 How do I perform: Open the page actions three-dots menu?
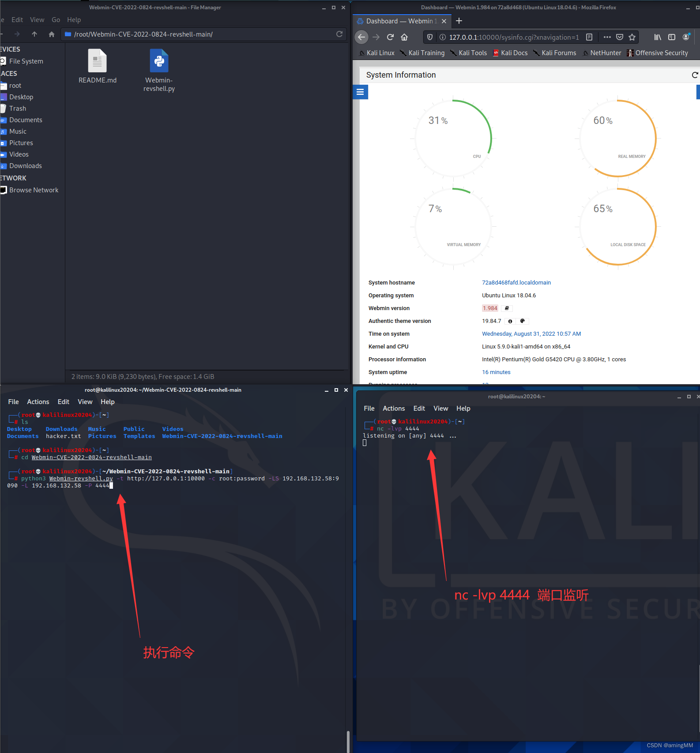click(607, 37)
